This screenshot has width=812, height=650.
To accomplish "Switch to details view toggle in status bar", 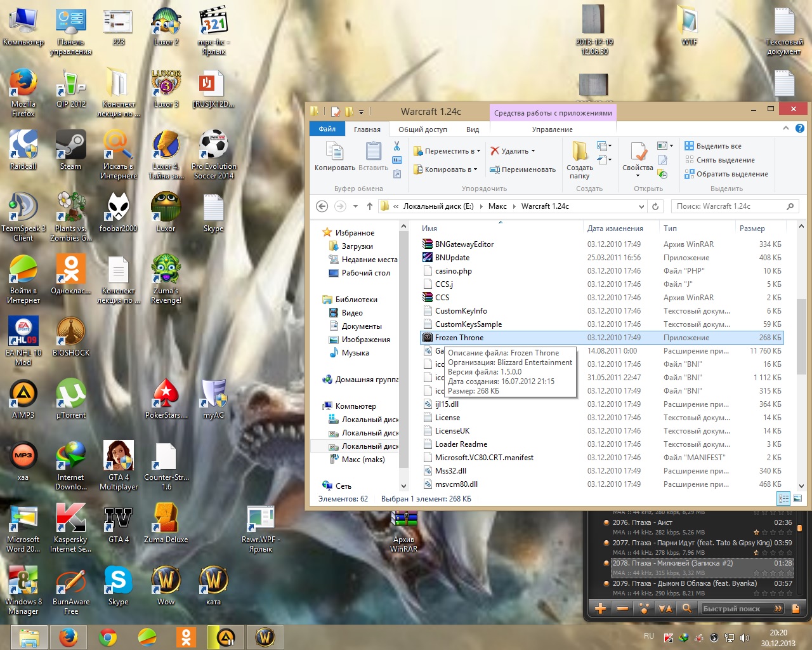I will (783, 498).
